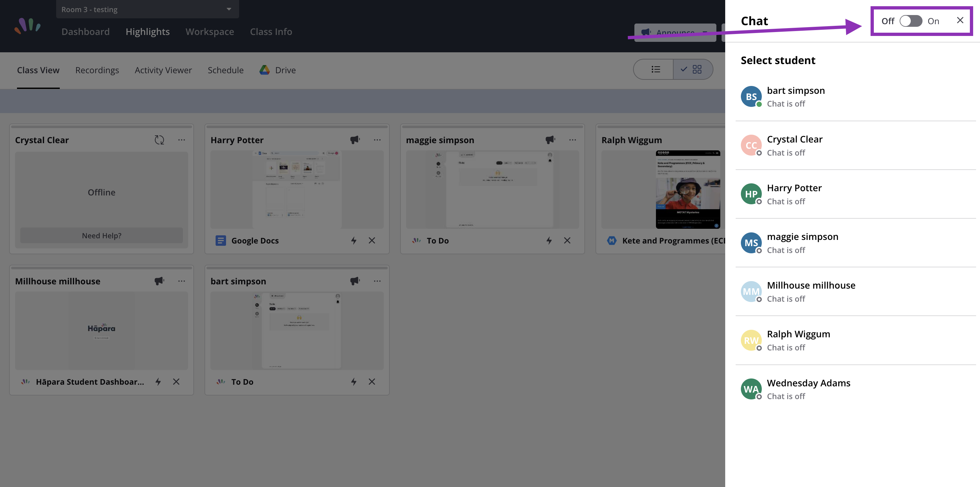Switch to the Class View tab
The width and height of the screenshot is (980, 487).
(38, 70)
